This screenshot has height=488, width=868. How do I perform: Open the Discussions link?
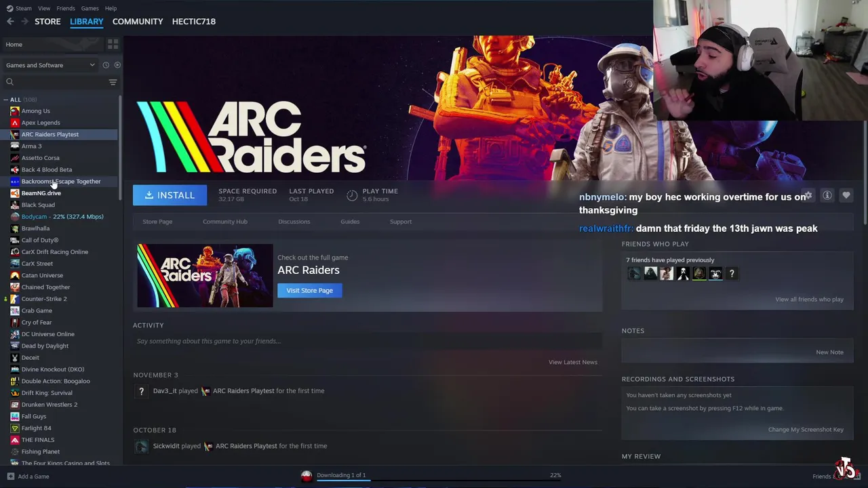coord(294,222)
